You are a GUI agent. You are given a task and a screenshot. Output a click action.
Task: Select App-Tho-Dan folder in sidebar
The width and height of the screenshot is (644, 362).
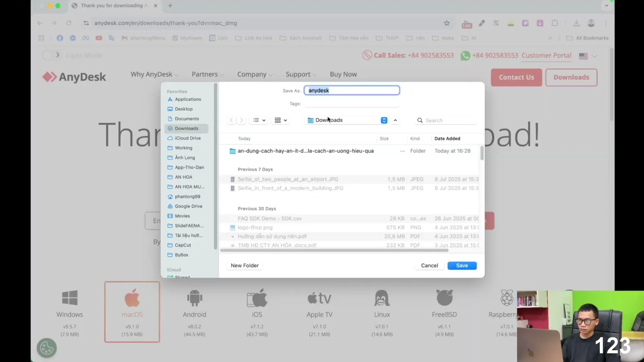tap(186, 167)
